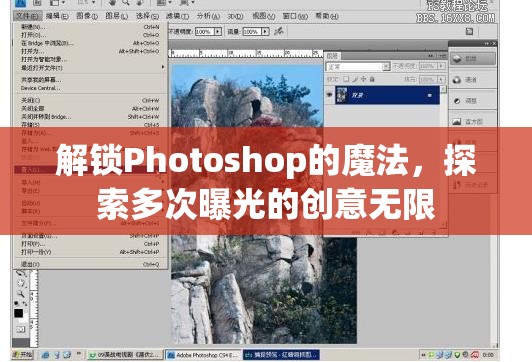
Task: Open 直方图 panel from right dock
Action: click(x=473, y=121)
